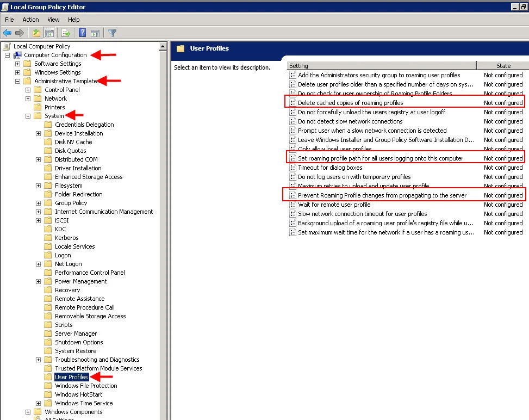Toggle the Show/Hide console tree icon
The width and height of the screenshot is (529, 420).
coord(49,33)
